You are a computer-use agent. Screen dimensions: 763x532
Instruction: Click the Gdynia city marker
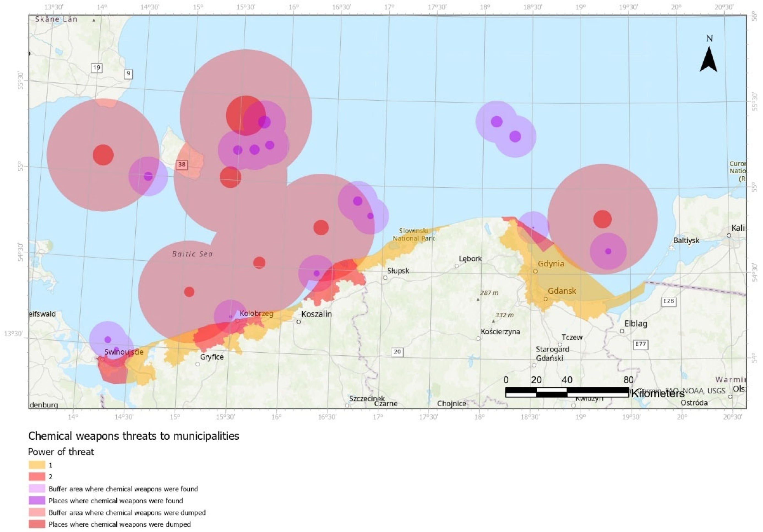535,271
